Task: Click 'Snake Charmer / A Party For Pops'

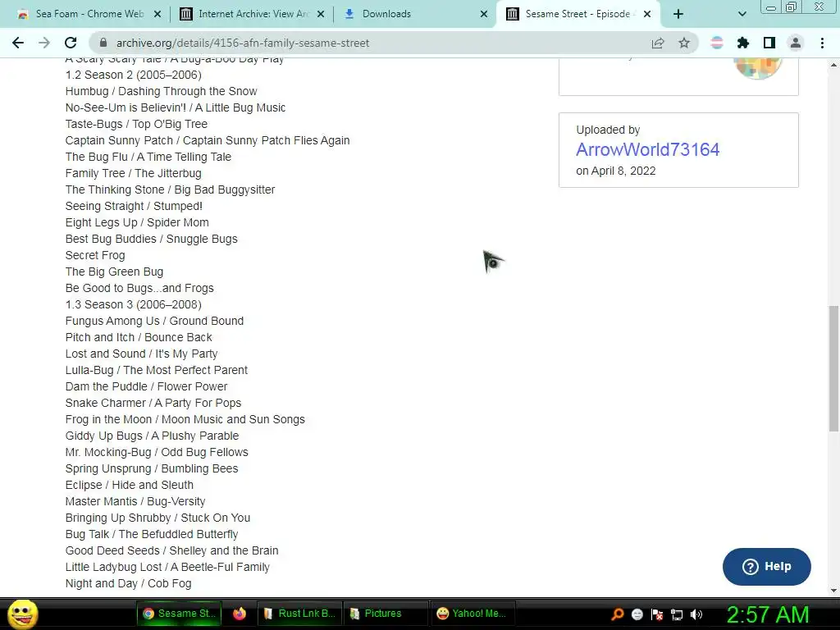Action: pyautogui.click(x=153, y=403)
